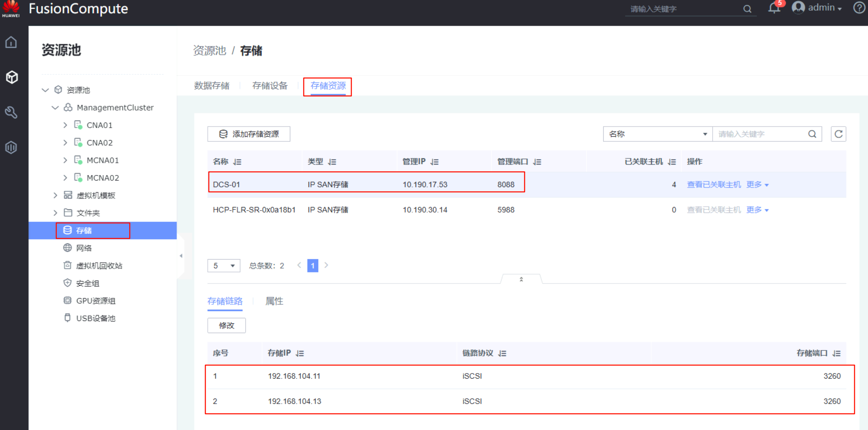Sort storage links by 存储IP
Viewport: 868px width, 430px height.
[300, 353]
